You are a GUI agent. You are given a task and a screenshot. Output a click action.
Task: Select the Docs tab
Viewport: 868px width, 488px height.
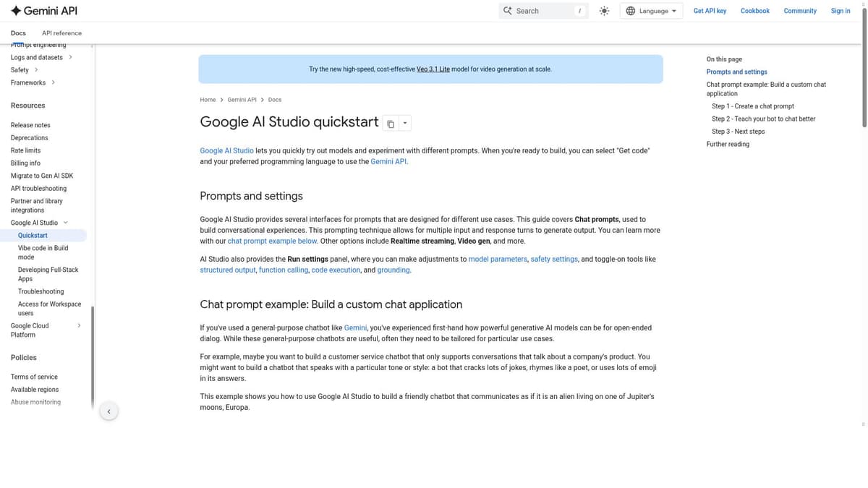click(18, 33)
